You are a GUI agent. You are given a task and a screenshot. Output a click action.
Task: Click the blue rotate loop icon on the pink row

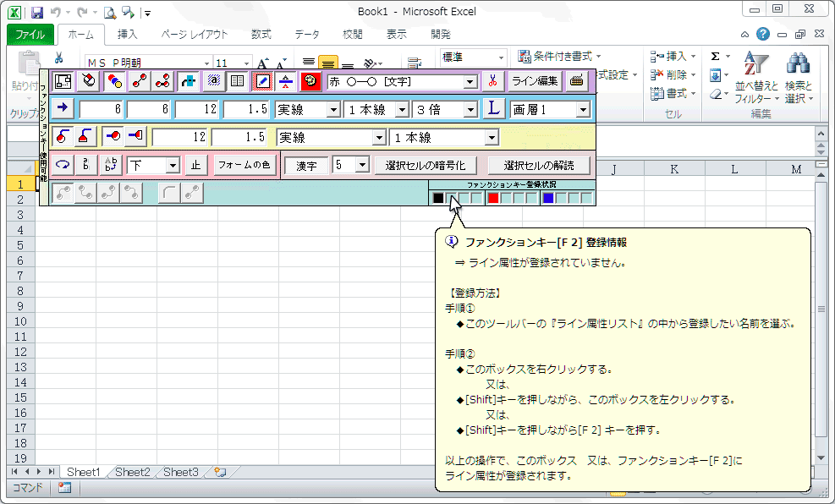coord(63,164)
